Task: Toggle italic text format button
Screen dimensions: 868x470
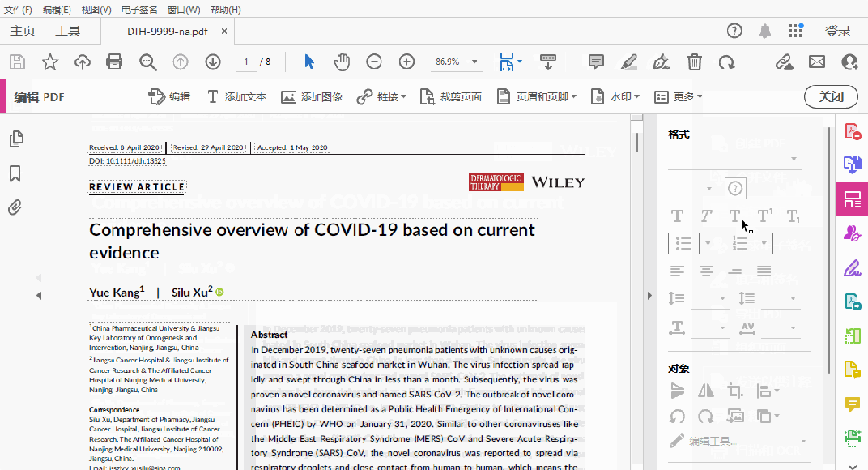Action: (x=706, y=216)
